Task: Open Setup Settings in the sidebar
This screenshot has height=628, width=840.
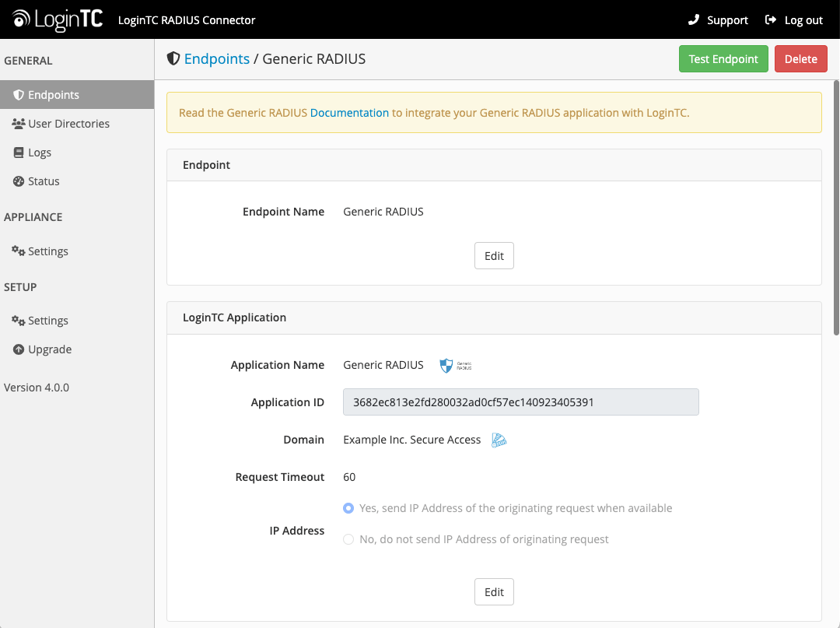Action: (x=47, y=321)
